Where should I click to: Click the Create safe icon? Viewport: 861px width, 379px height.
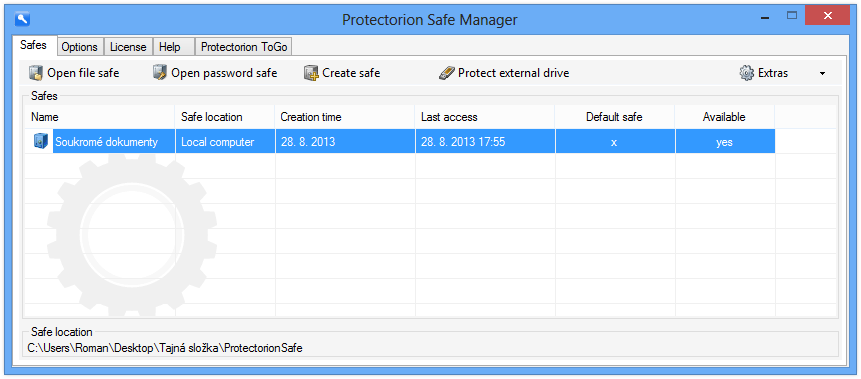pos(311,73)
